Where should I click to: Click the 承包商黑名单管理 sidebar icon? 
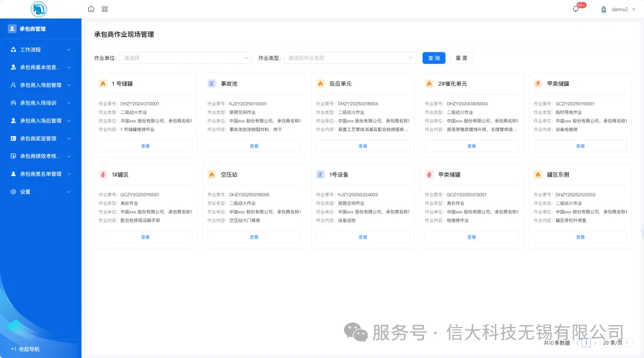tap(13, 174)
